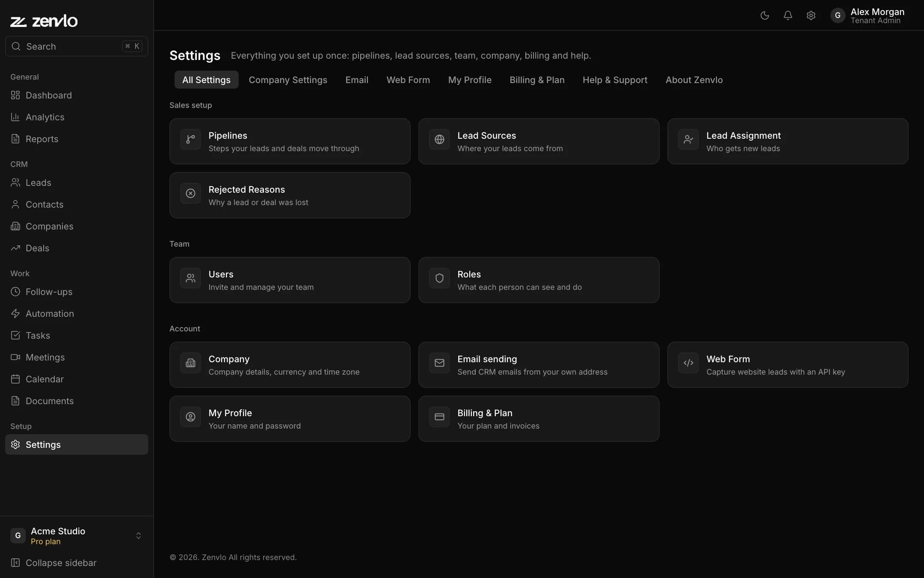Image resolution: width=924 pixels, height=578 pixels.
Task: Click the Tasks sidebar item
Action: point(77,335)
